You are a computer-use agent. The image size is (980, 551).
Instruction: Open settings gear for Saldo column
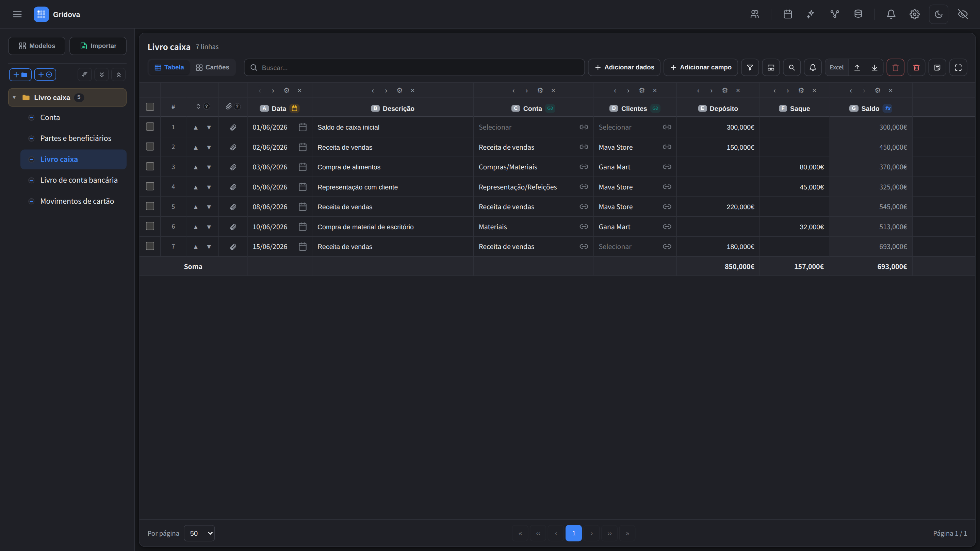pyautogui.click(x=877, y=90)
